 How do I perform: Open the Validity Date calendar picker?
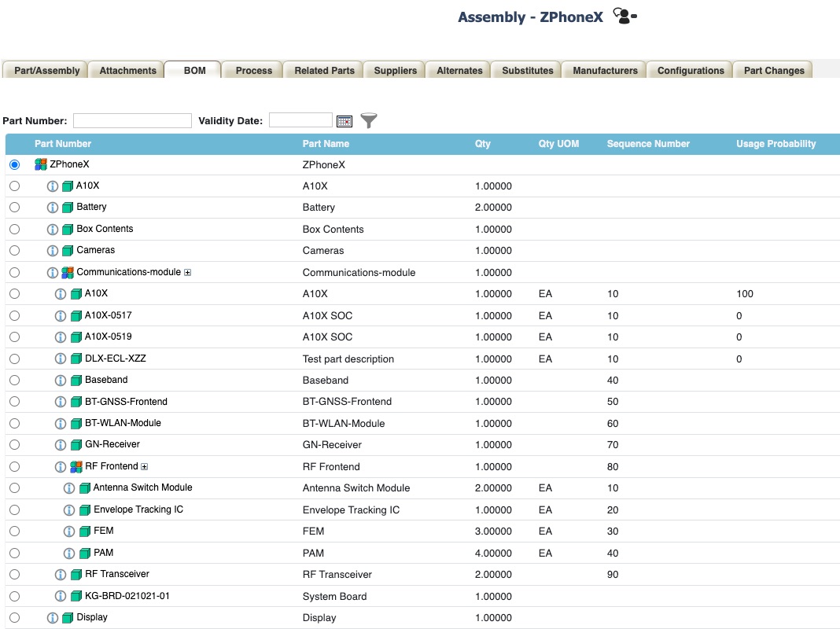pyautogui.click(x=344, y=121)
